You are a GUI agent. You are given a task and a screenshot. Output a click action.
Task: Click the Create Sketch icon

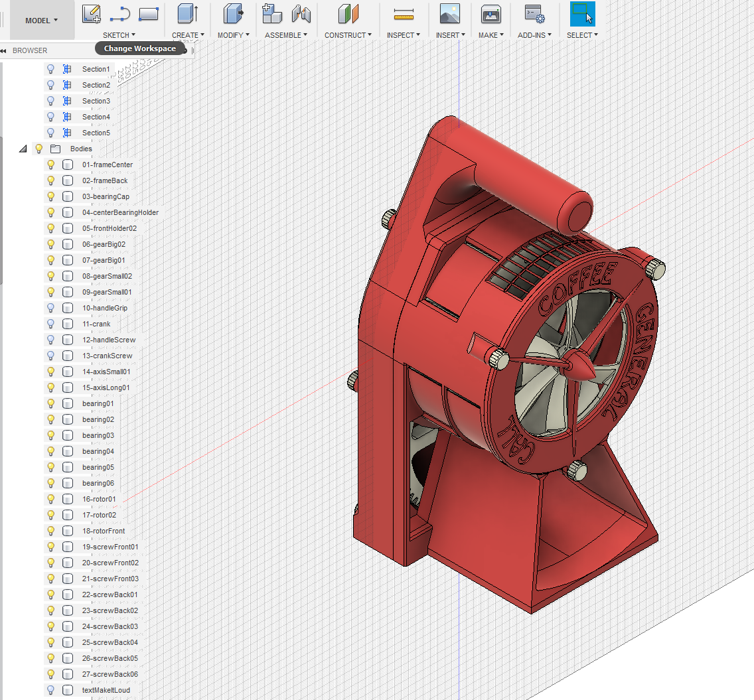tap(92, 14)
